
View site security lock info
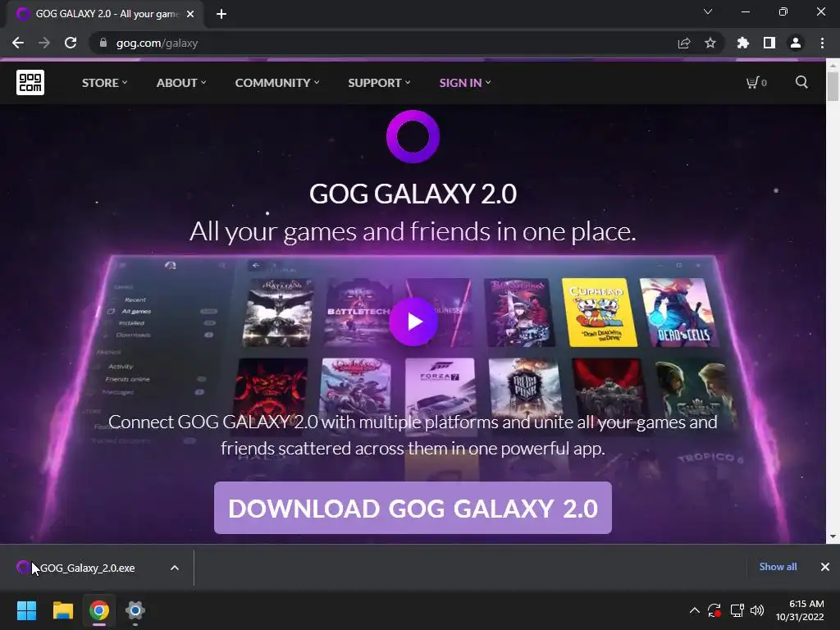(103, 43)
